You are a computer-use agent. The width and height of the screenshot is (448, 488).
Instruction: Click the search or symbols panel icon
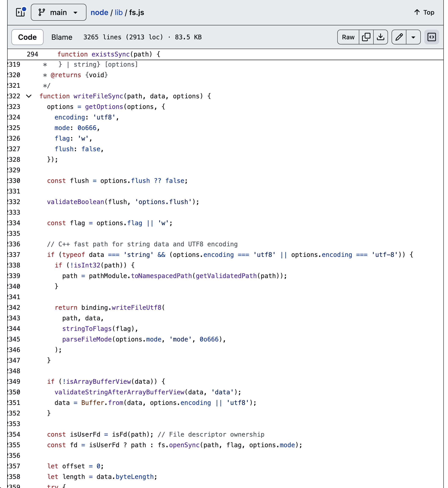[432, 37]
